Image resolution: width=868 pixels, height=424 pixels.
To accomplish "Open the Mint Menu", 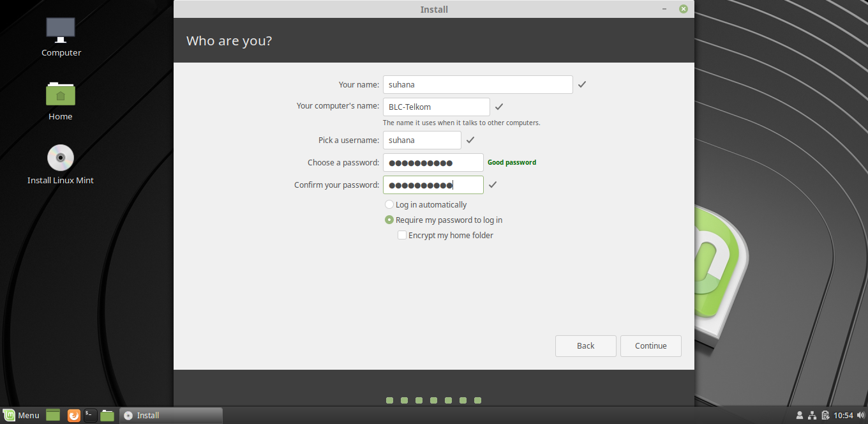I will click(x=22, y=415).
